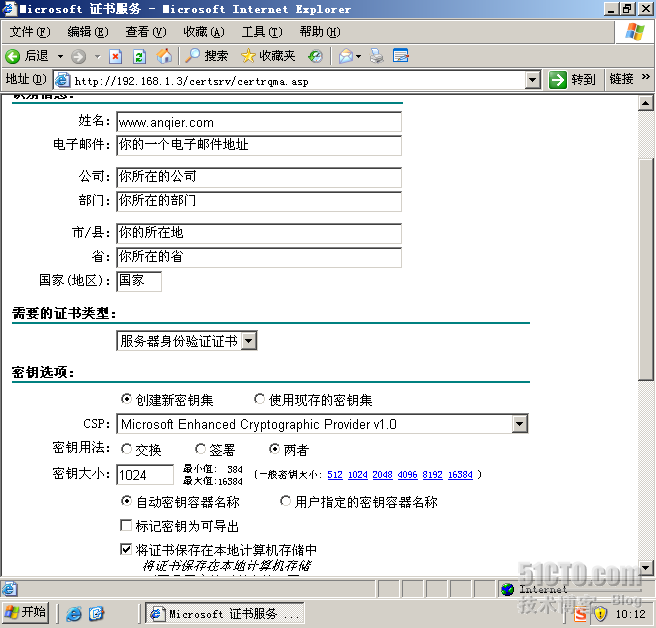The height and width of the screenshot is (628, 656).
Task: Click the URL address text field
Action: pyautogui.click(x=299, y=81)
